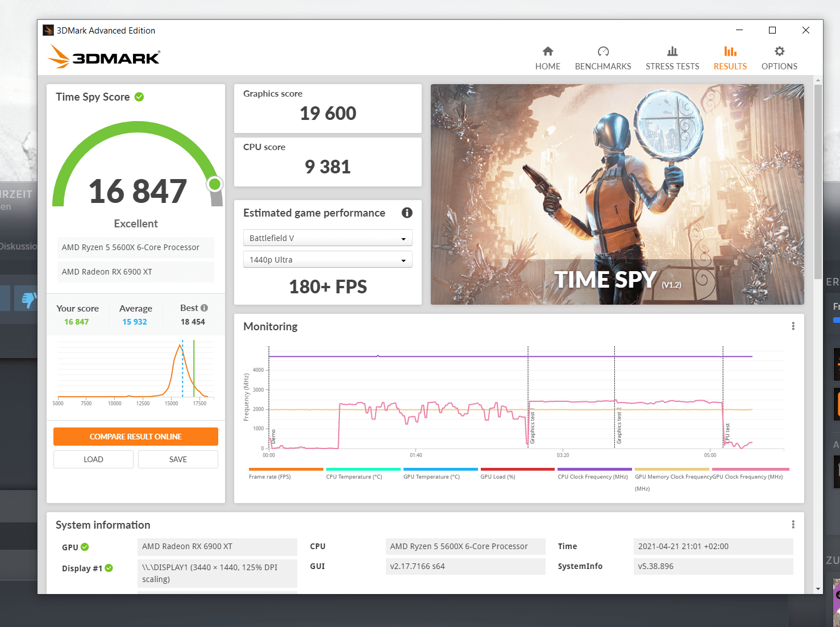The width and height of the screenshot is (840, 627).
Task: Toggle the GPU Temperature legend series
Action: coord(440,474)
